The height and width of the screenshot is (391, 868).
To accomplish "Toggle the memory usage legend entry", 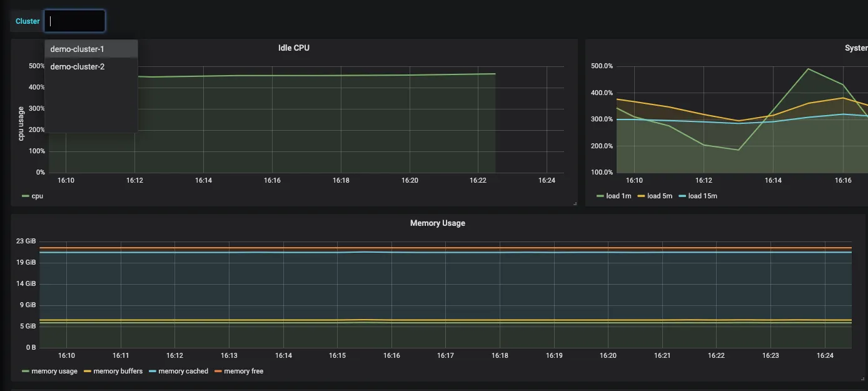I will [54, 371].
